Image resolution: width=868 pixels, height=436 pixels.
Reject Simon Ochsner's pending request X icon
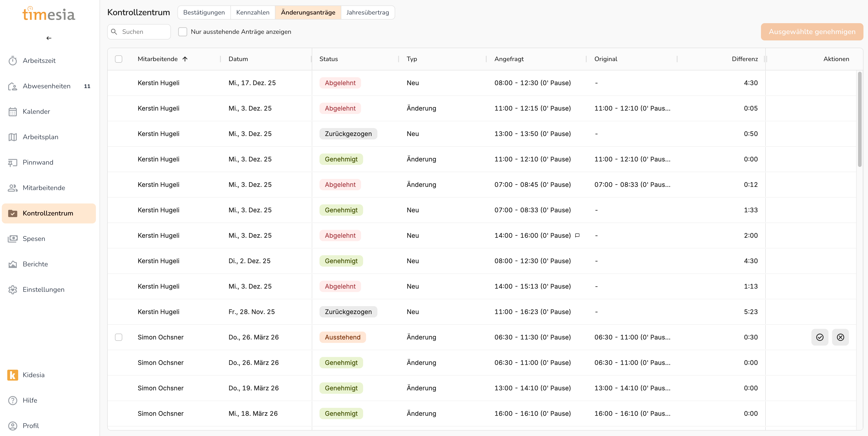[x=840, y=337]
